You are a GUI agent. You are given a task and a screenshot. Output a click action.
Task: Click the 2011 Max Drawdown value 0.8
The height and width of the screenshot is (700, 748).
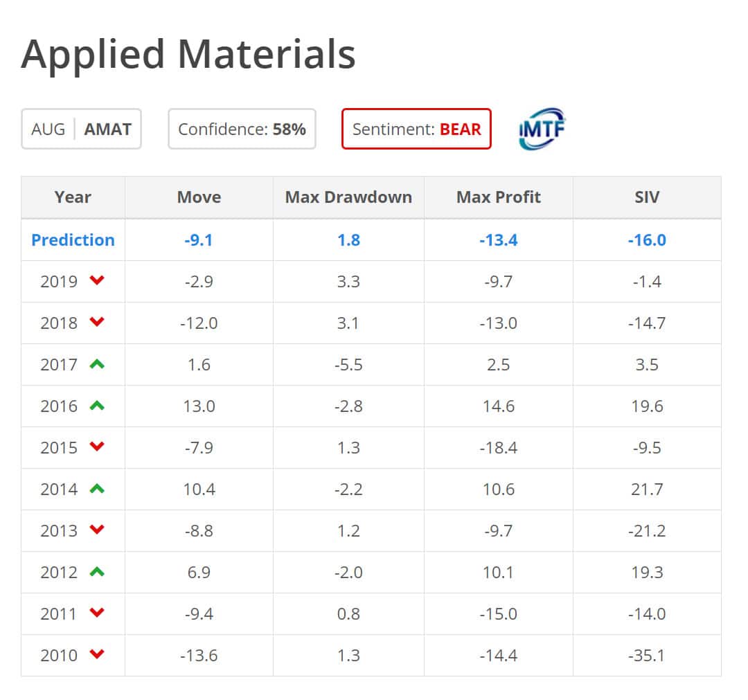(348, 613)
